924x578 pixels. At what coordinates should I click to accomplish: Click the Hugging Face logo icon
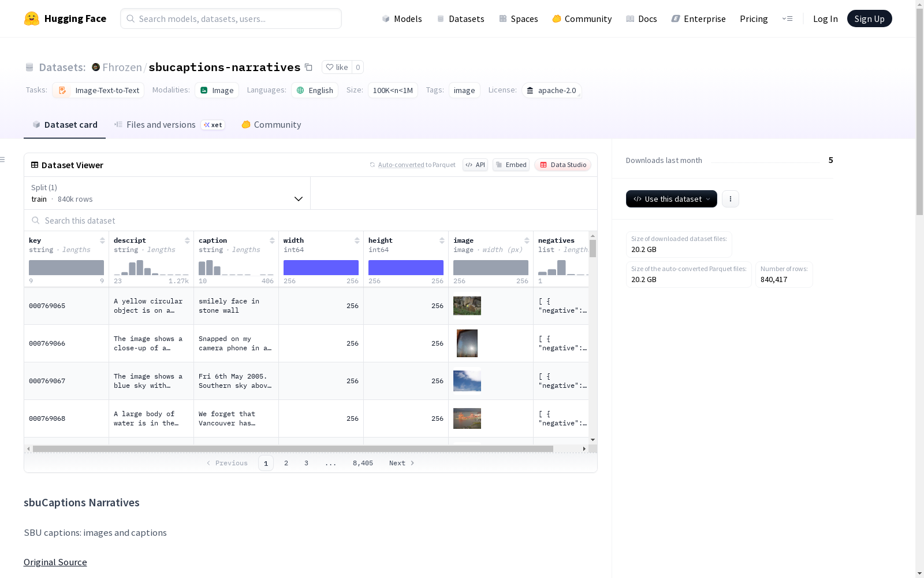coord(31,18)
